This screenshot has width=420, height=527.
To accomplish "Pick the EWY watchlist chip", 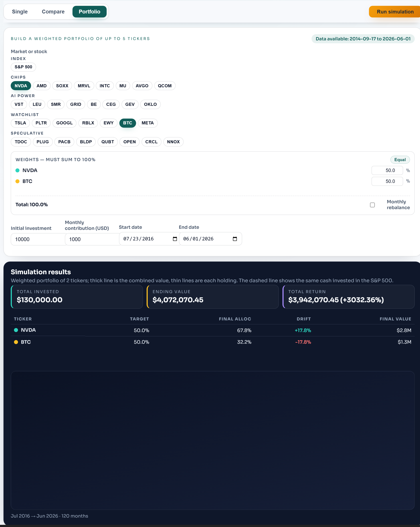I will tap(108, 123).
